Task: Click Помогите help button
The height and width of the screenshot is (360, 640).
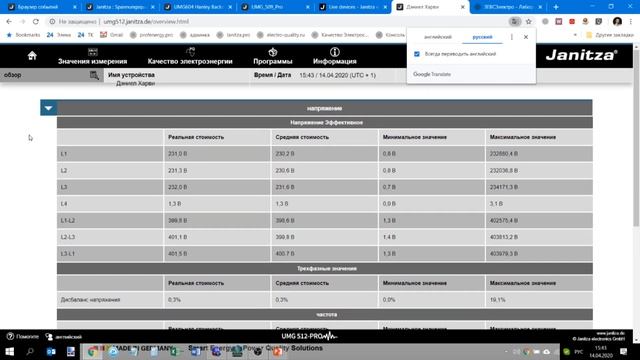Action: click(23, 337)
